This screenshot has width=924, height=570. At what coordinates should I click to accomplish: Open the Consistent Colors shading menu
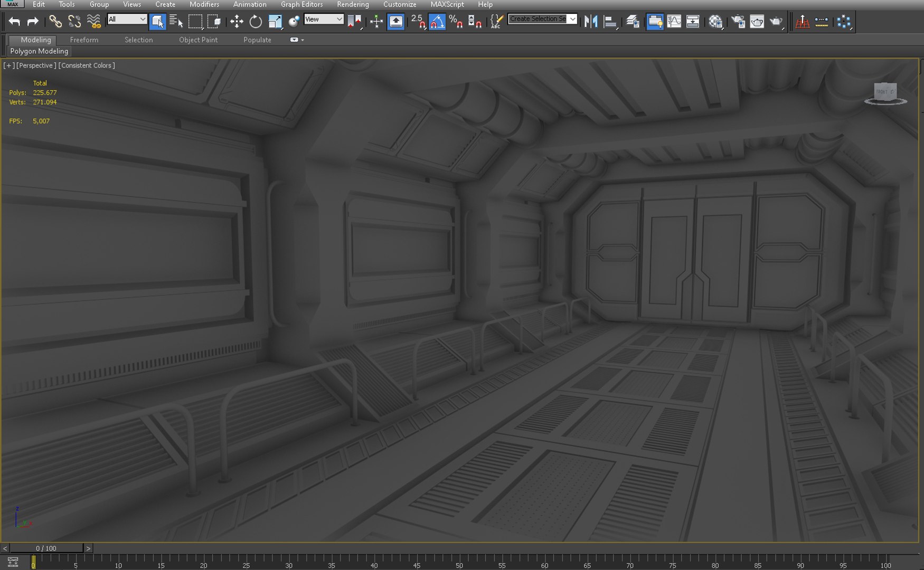[x=87, y=65]
